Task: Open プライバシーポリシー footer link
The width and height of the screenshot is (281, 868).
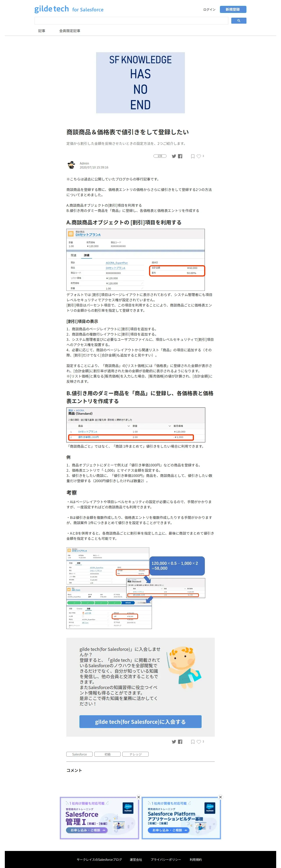Action: click(166, 859)
